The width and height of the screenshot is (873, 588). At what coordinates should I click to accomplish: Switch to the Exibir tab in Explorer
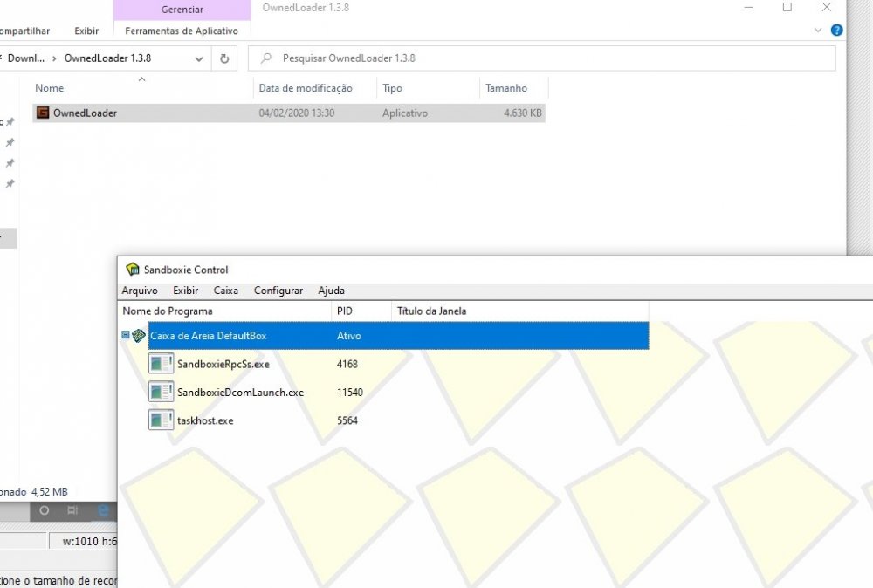click(x=86, y=31)
